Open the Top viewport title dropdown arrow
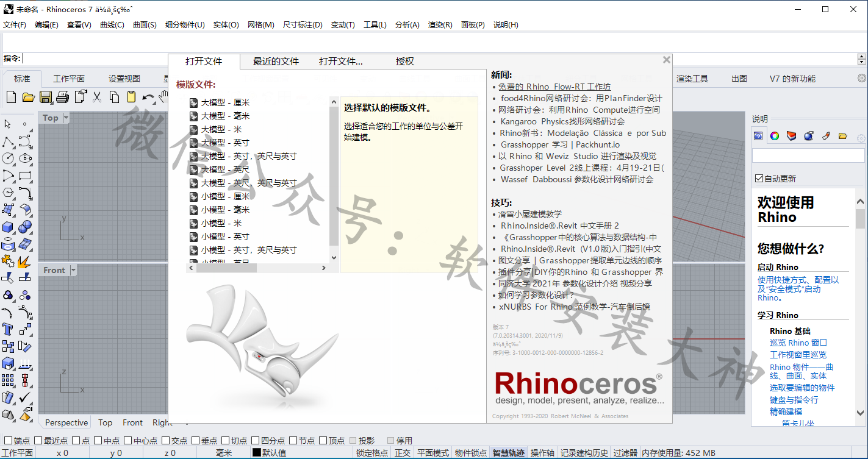Screen dimensions: 868x459 (x=65, y=118)
